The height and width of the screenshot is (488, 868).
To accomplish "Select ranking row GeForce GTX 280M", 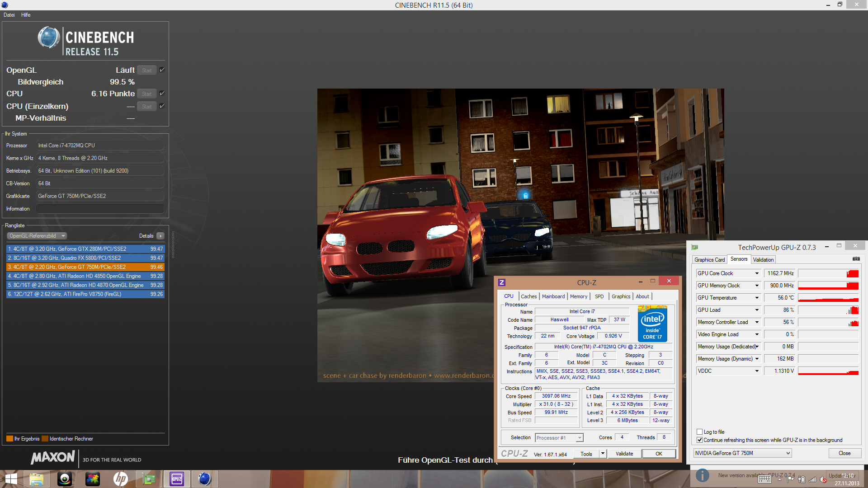I will pyautogui.click(x=85, y=249).
